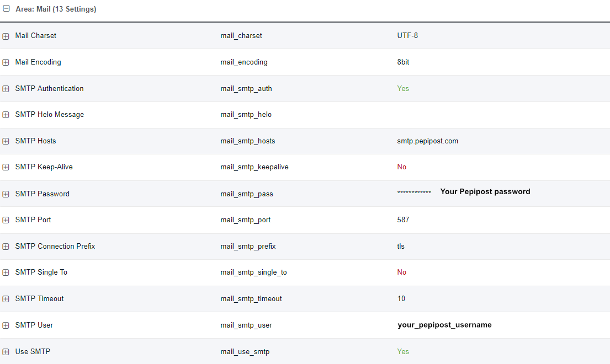Edit the 587 port value
This screenshot has width=610, height=364.
pyautogui.click(x=403, y=220)
